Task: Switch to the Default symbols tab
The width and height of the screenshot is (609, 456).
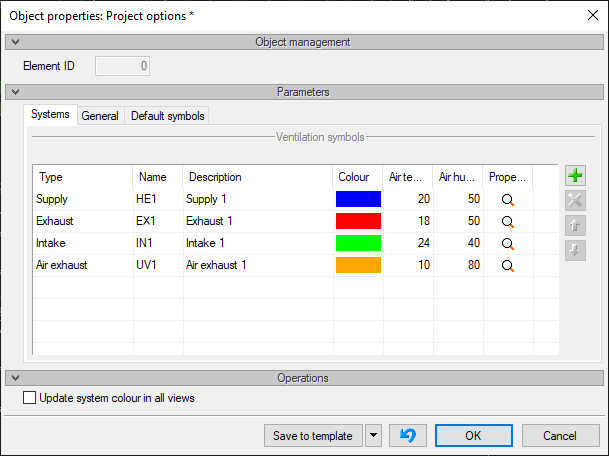Action: 167,116
